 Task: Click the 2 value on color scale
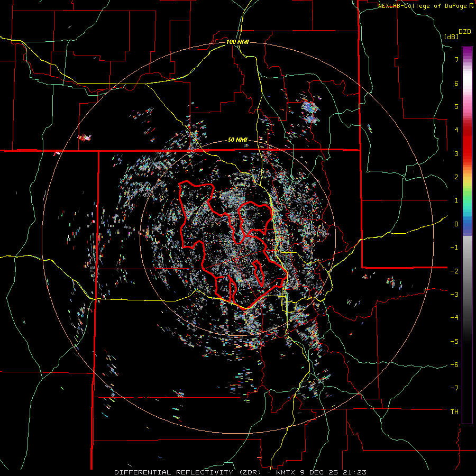point(456,177)
